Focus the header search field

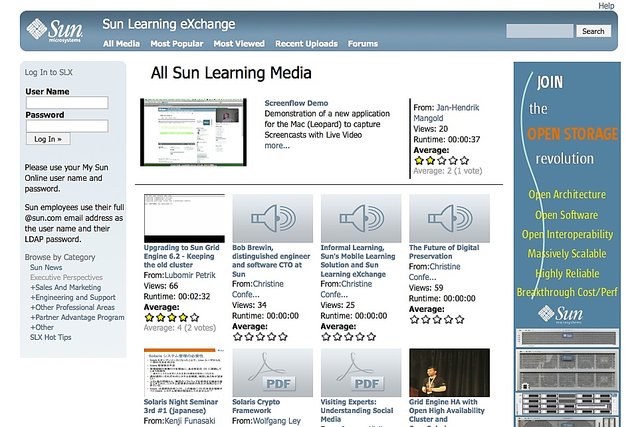click(540, 31)
